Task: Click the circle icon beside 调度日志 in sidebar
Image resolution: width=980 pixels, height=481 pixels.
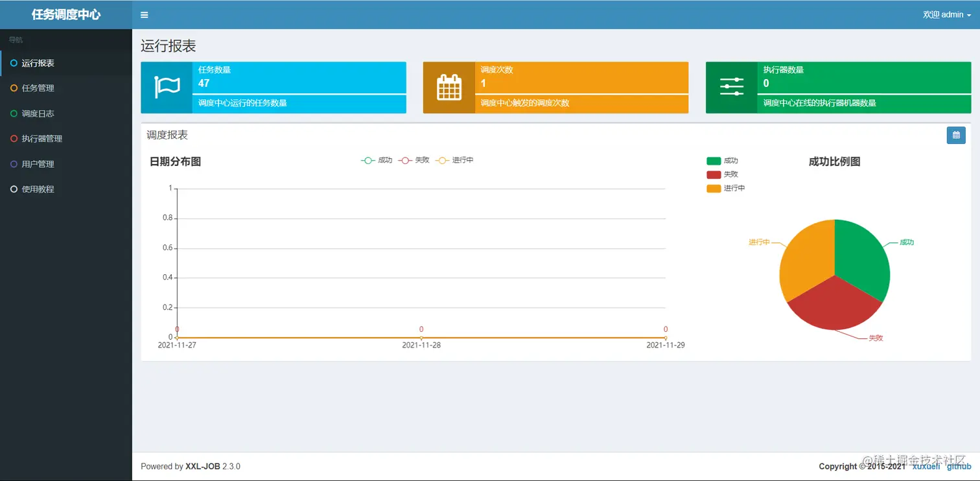Action: 14,113
